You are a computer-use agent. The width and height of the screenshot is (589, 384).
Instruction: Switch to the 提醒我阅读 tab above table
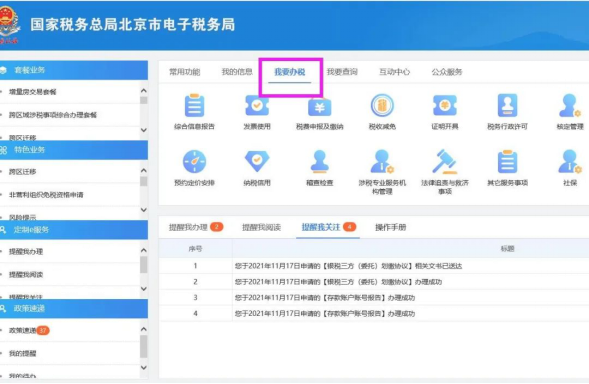(x=261, y=227)
